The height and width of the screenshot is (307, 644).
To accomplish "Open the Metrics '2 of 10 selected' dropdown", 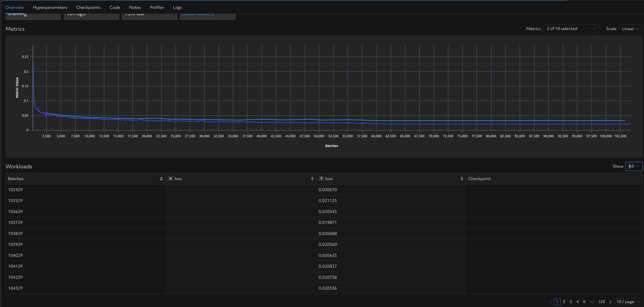I will (571, 29).
